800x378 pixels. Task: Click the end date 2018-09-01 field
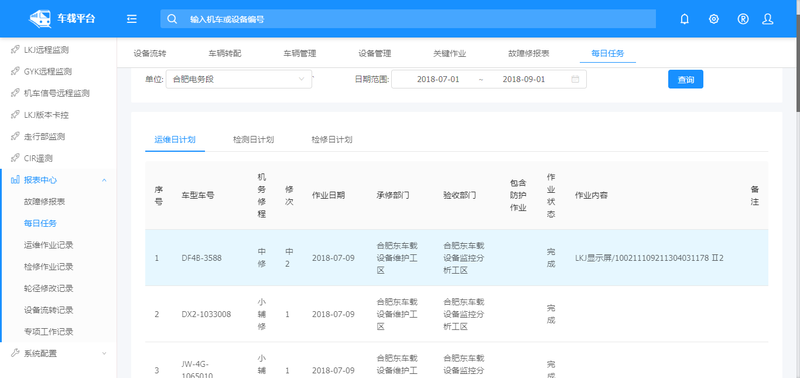[523, 79]
